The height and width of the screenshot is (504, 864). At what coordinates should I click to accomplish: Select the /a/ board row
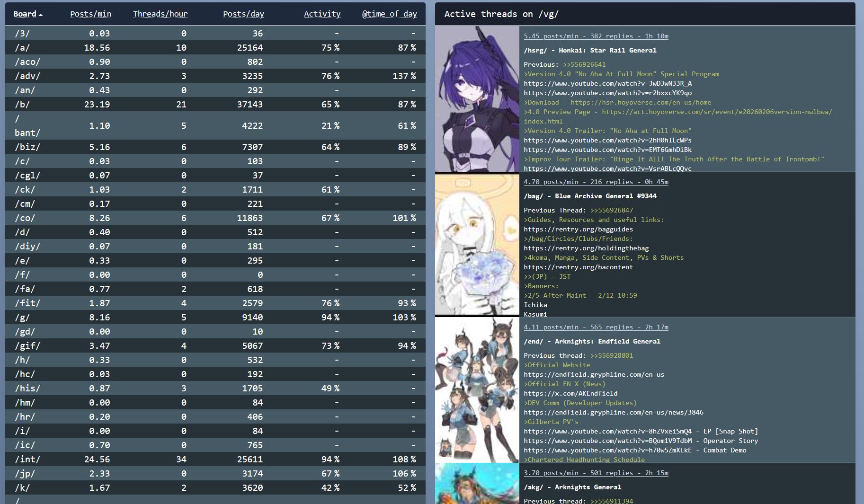pos(215,47)
